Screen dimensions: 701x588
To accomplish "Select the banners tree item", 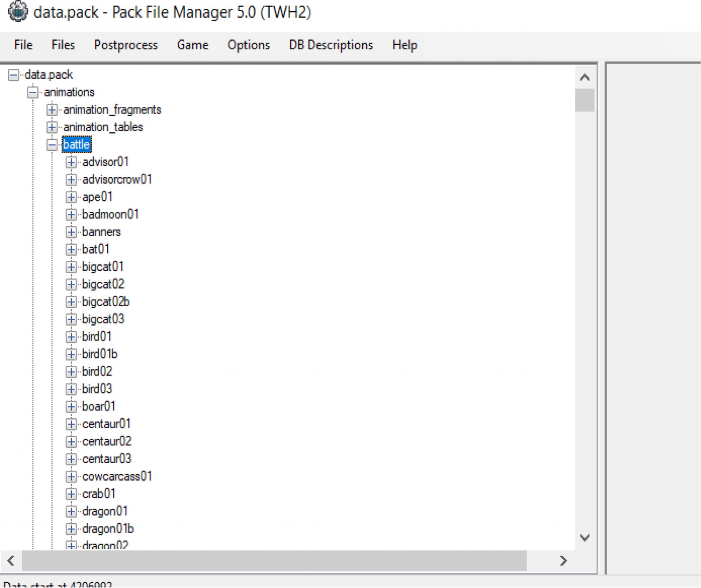I will click(x=101, y=232).
